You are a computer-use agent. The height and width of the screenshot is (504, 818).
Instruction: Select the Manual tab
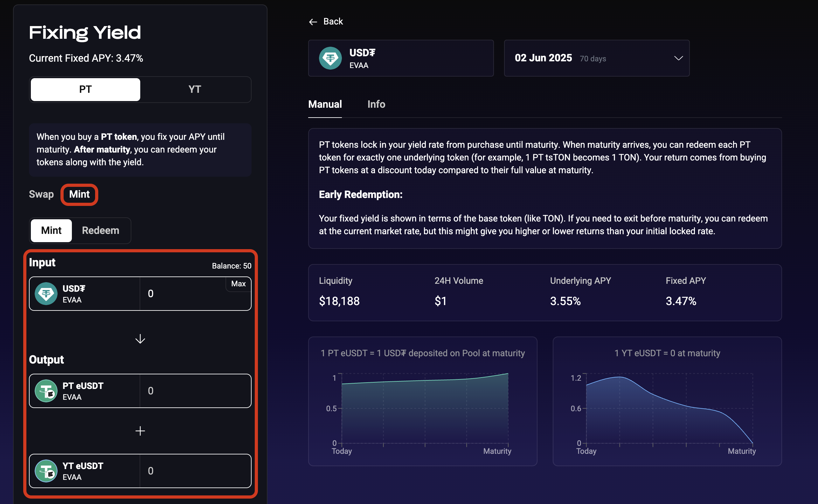(325, 104)
